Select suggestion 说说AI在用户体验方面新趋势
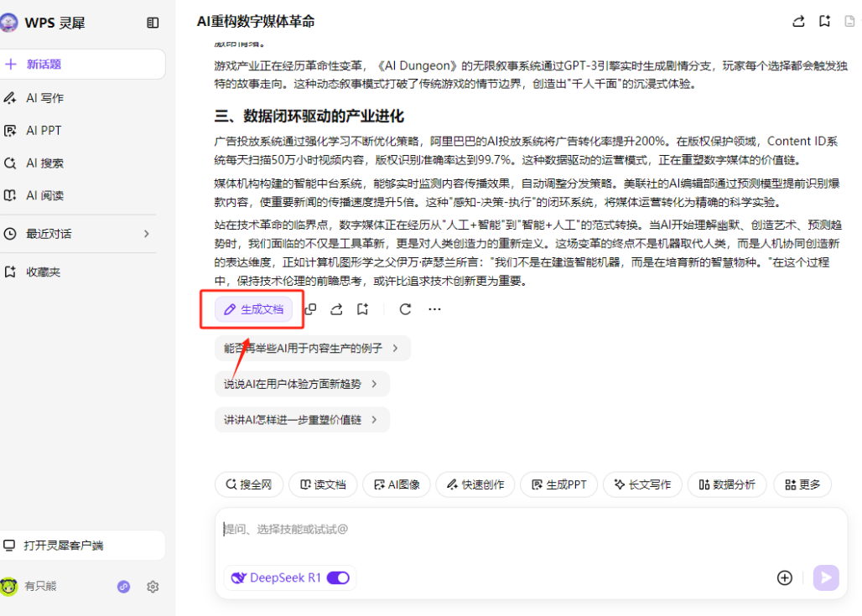 pos(303,384)
